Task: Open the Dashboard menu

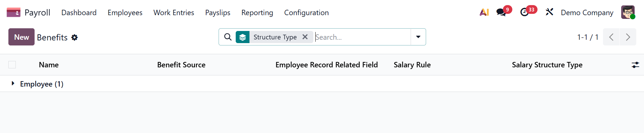Action: tap(79, 12)
